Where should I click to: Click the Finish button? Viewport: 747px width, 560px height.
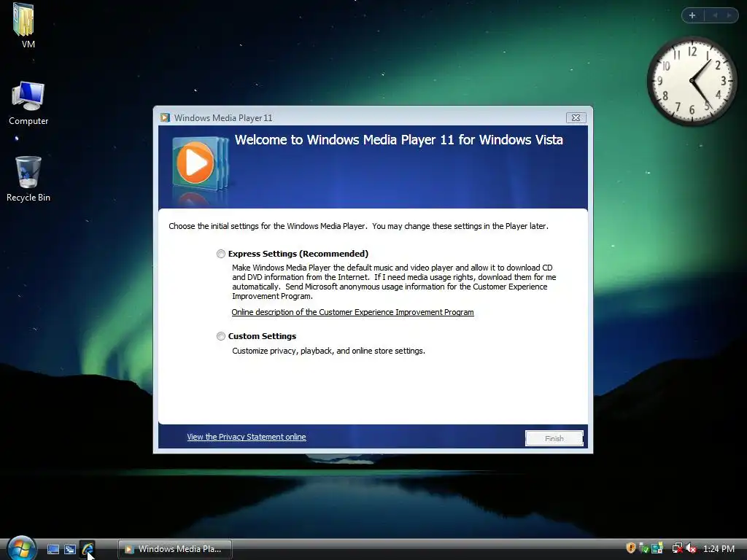coord(554,438)
